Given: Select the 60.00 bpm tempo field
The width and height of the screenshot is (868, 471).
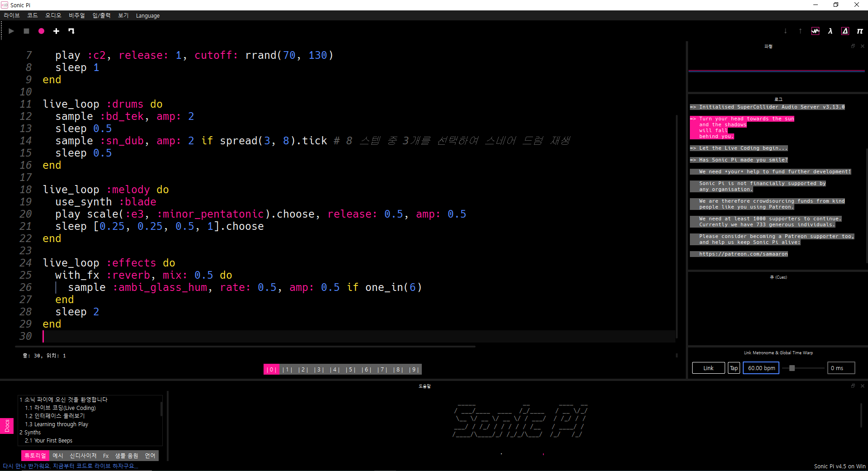Looking at the screenshot, I should [761, 368].
